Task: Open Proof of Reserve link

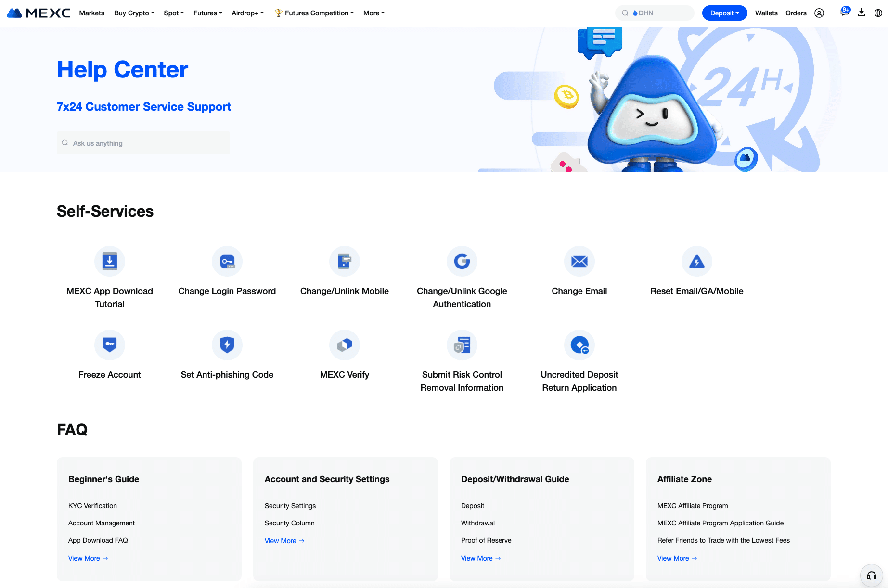Action: pyautogui.click(x=486, y=540)
